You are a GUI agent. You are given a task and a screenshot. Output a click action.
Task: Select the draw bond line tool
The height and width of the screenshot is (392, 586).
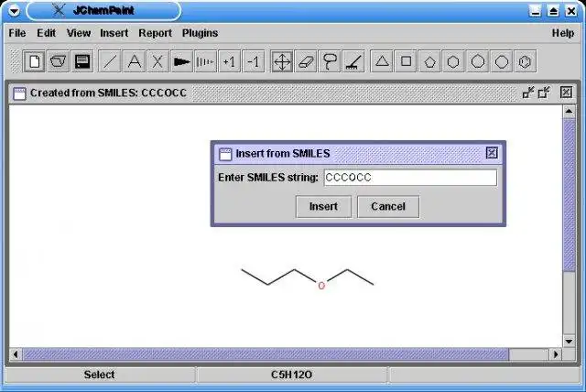[x=110, y=61]
